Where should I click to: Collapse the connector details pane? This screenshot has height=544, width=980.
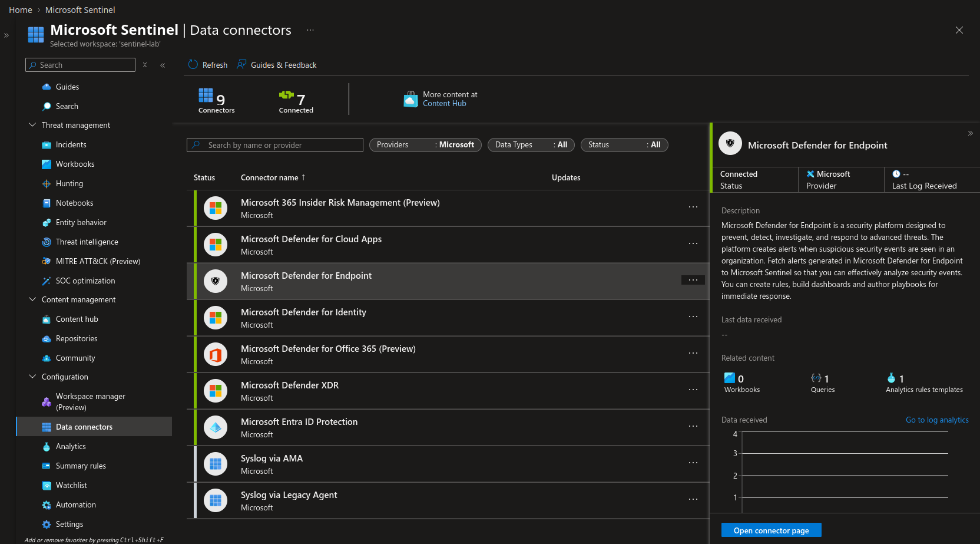point(970,133)
